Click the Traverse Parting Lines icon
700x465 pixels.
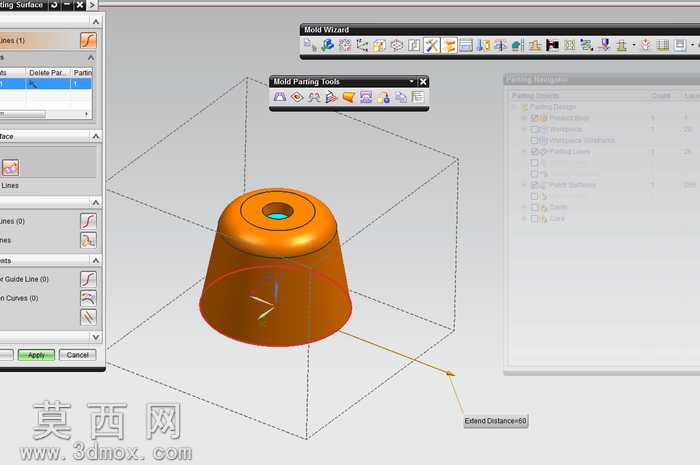[x=88, y=240]
